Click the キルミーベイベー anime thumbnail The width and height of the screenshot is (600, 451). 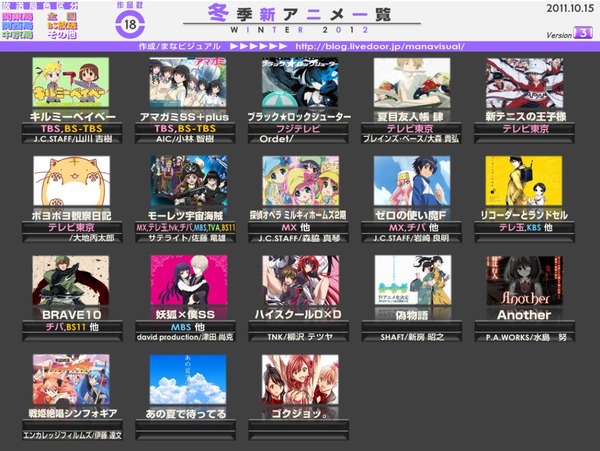pos(71,82)
